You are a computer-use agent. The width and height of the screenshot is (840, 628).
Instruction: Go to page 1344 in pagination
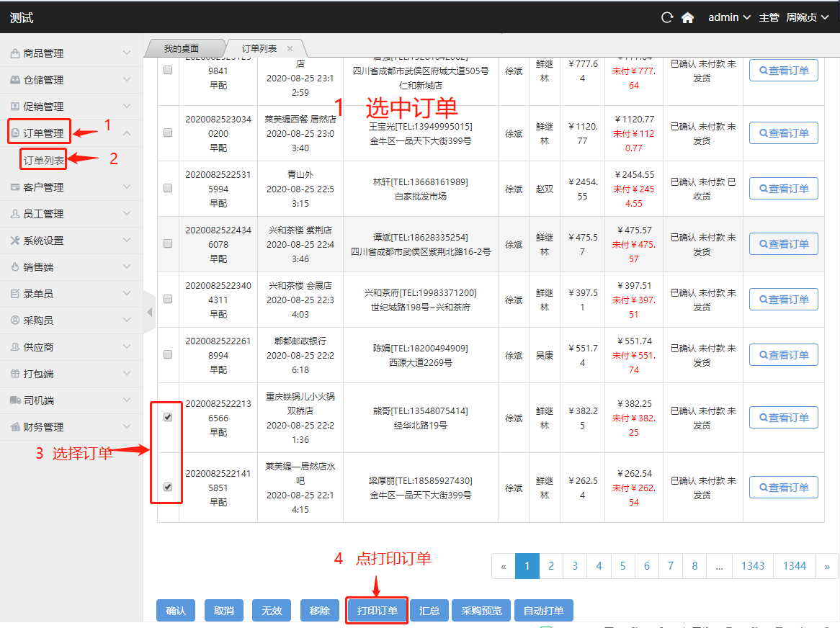tap(795, 566)
